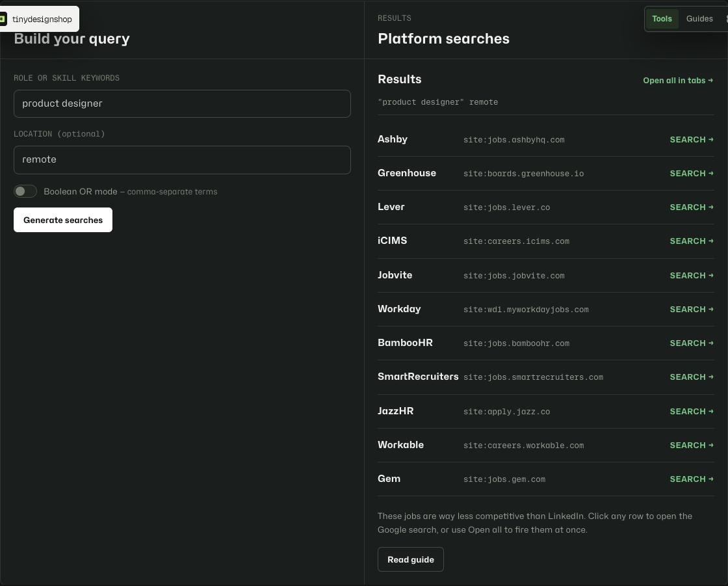The height and width of the screenshot is (586, 728).
Task: Click site:jobs.bamboohr.com text
Action: coord(516,344)
